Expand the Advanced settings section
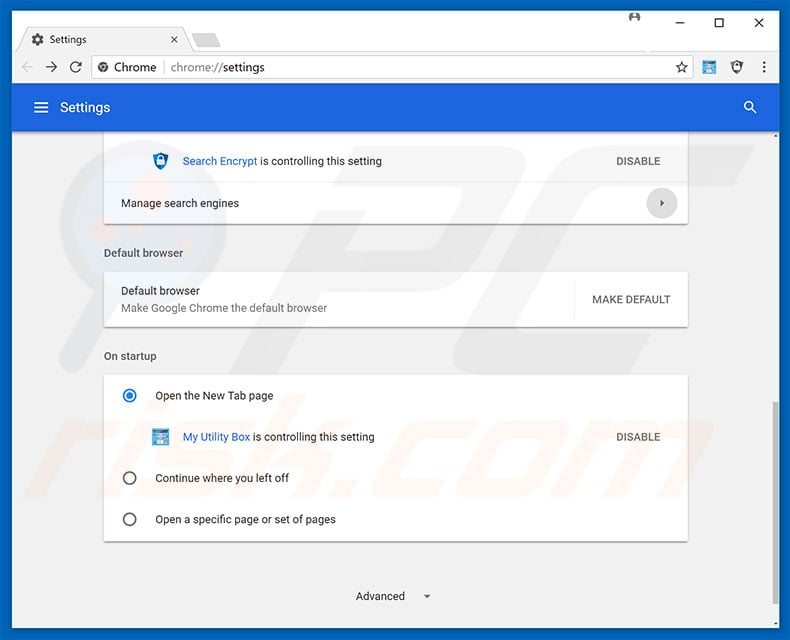 point(393,596)
